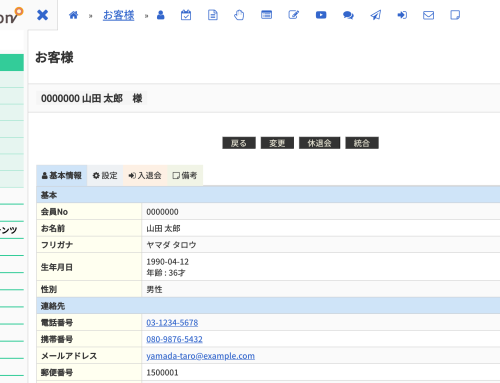Click mobile number 080-9876-5432
The width and height of the screenshot is (500, 383).
click(174, 339)
